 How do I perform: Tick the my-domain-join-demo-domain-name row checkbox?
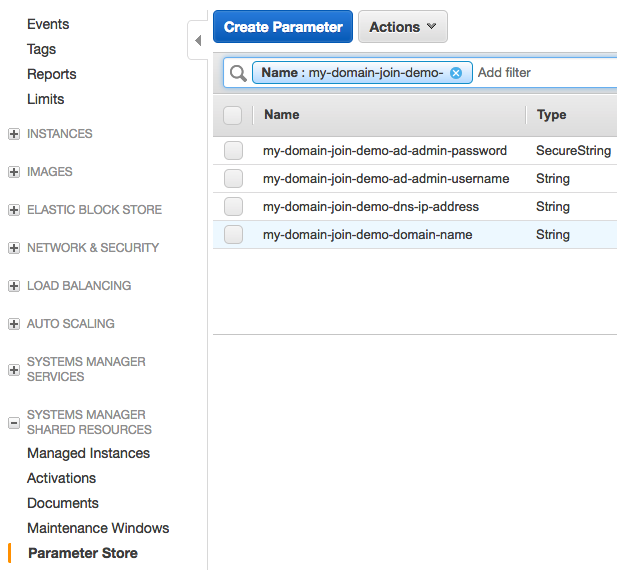(233, 235)
